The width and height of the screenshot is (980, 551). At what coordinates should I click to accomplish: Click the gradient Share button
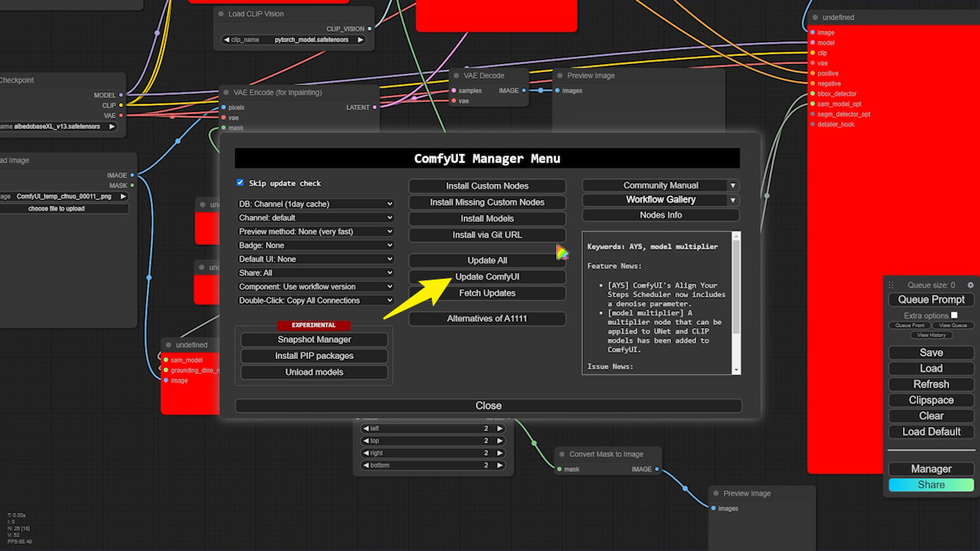[931, 485]
